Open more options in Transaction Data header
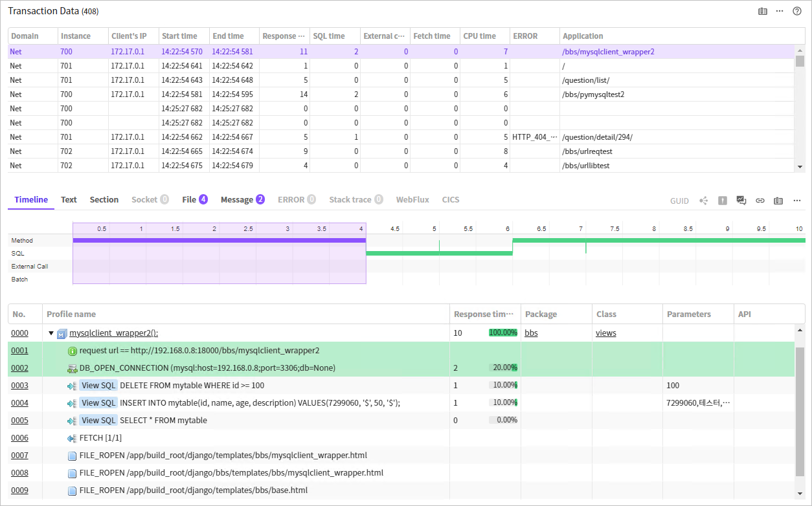Viewport: 812px width, 506px height. click(x=780, y=11)
